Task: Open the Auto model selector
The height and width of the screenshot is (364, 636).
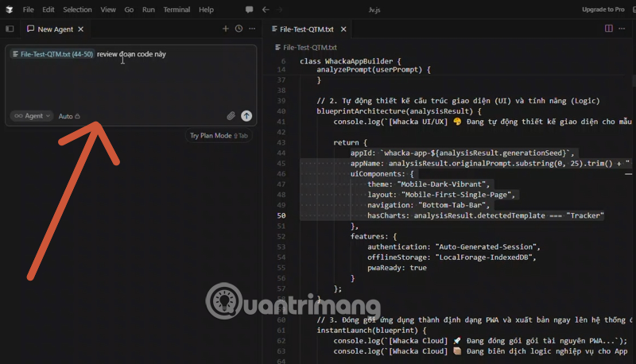Action: (x=69, y=116)
